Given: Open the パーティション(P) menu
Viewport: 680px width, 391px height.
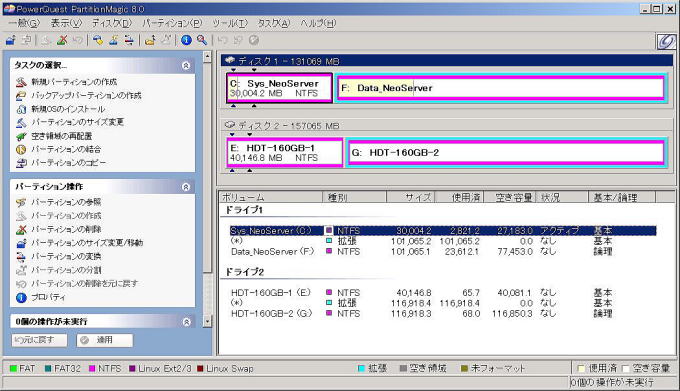Looking at the screenshot, I should tap(172, 23).
